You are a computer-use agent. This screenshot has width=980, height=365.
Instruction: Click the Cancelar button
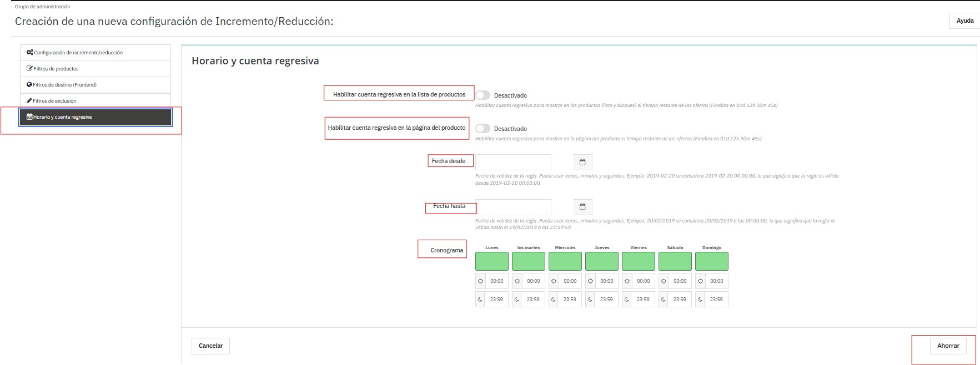(210, 346)
